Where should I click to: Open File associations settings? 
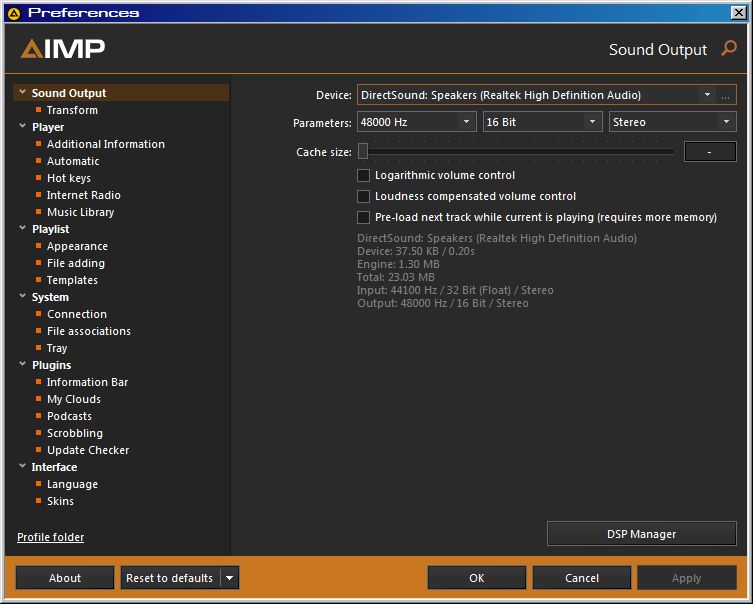(89, 331)
